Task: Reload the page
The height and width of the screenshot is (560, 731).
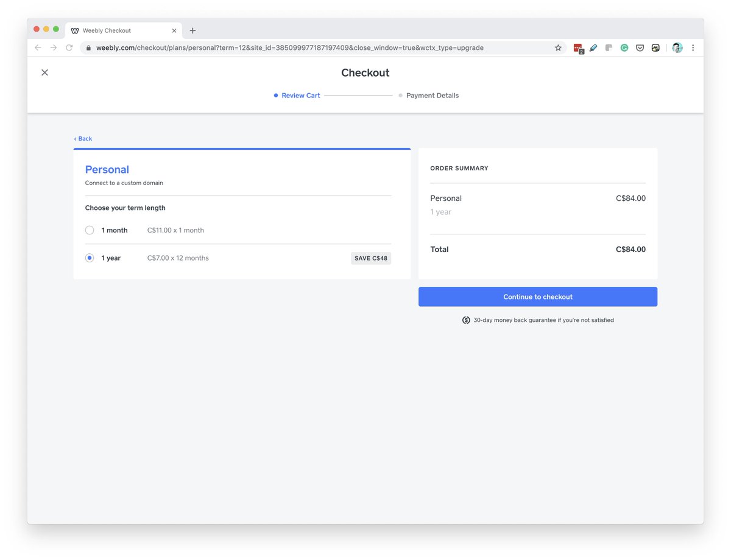Action: click(x=69, y=47)
